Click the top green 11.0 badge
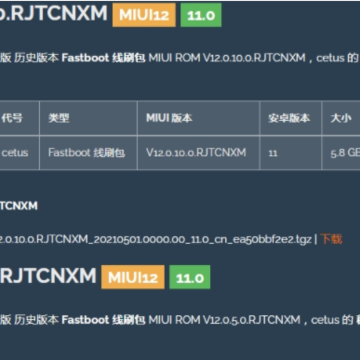 (x=201, y=15)
